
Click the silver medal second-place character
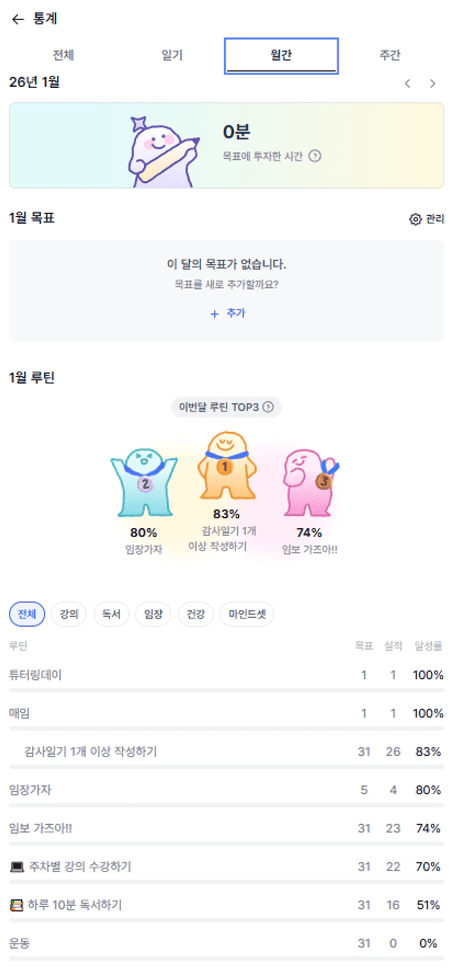point(144,483)
